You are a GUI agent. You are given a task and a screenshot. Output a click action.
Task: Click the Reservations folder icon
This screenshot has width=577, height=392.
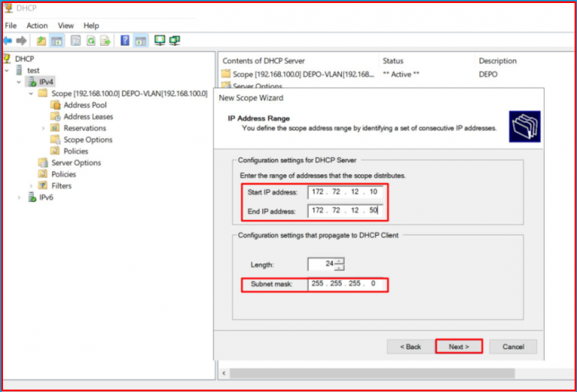(x=55, y=128)
